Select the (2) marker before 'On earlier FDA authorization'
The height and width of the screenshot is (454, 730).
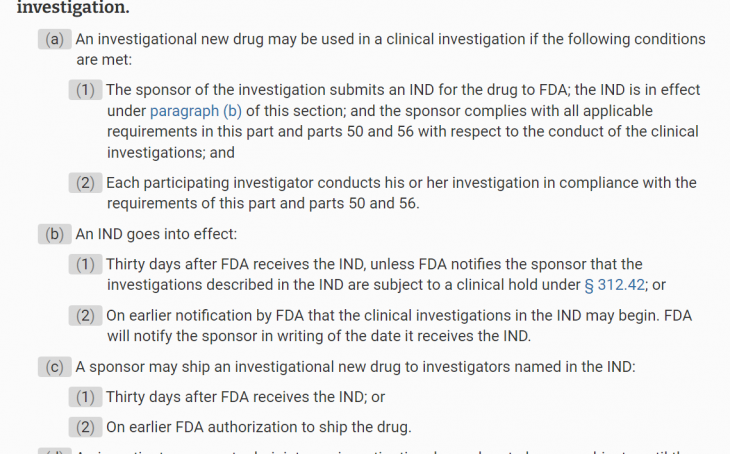pos(85,427)
